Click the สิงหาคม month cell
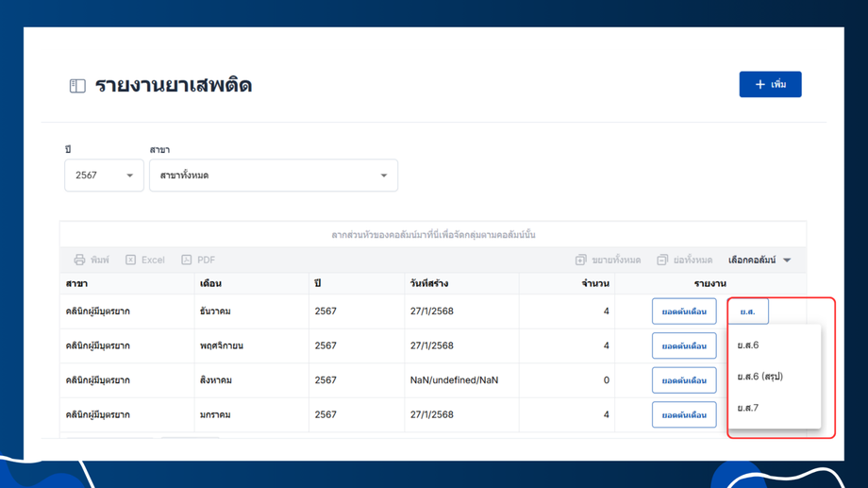This screenshot has width=868, height=488. tap(251, 380)
